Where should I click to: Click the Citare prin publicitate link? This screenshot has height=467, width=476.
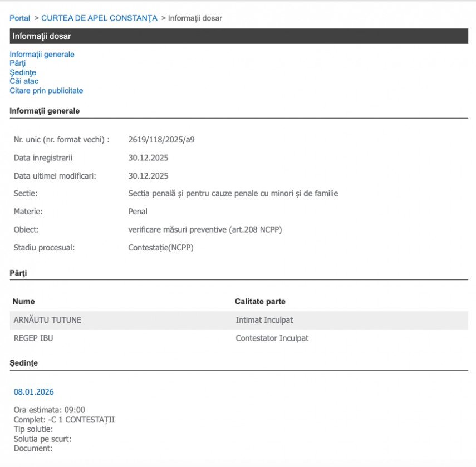click(46, 90)
